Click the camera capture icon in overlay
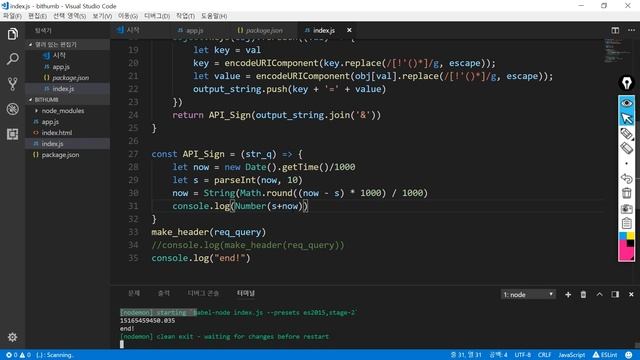Image resolution: width=640 pixels, height=360 pixels. (x=627, y=209)
